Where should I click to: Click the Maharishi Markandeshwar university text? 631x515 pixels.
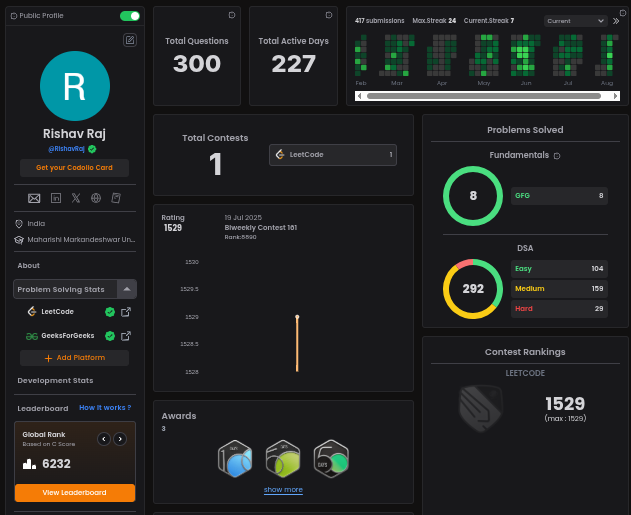81,239
